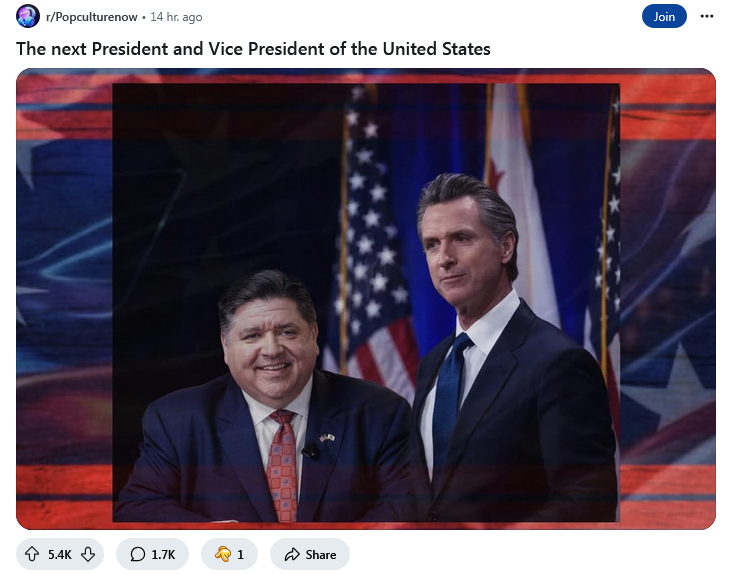Open the 1.7K comments section

click(152, 554)
